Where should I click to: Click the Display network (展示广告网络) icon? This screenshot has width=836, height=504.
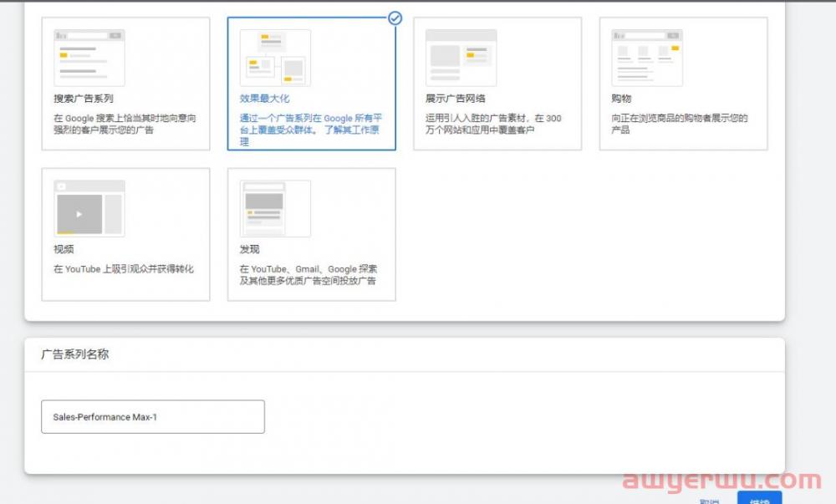(x=461, y=58)
